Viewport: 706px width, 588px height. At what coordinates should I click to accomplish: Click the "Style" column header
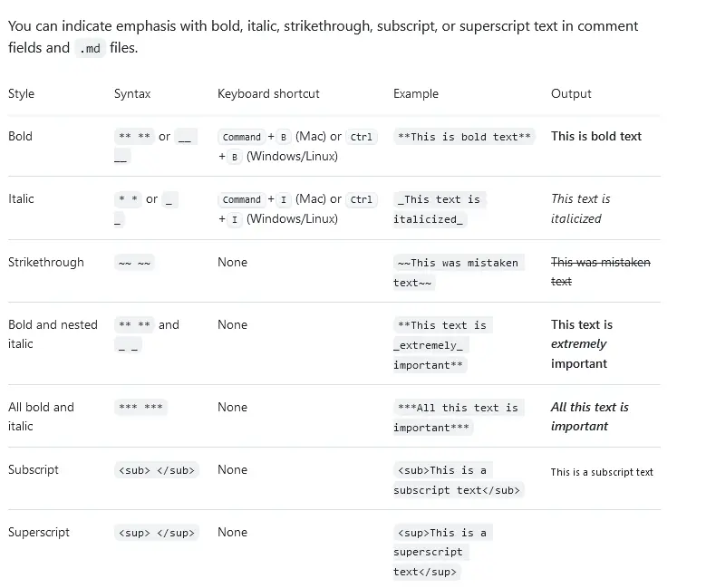point(21,93)
